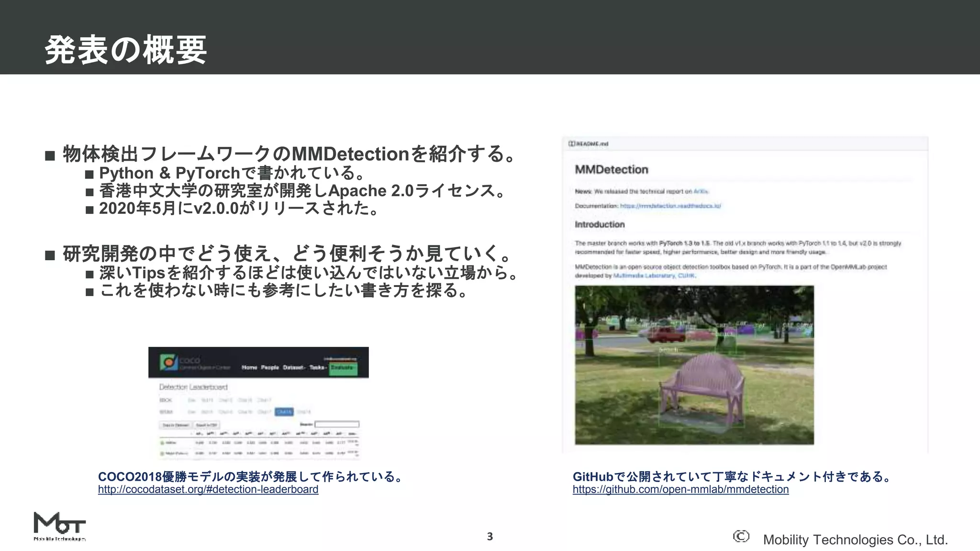Click the Home menu in COCO screenshot

(x=249, y=367)
